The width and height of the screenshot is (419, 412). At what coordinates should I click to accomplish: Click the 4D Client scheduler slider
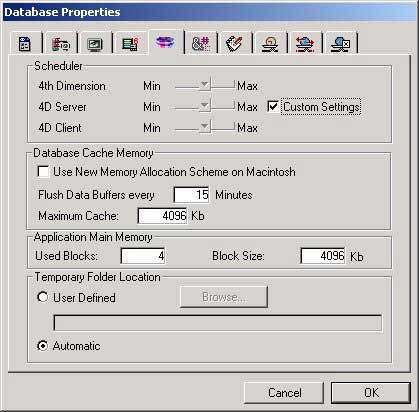[205, 128]
